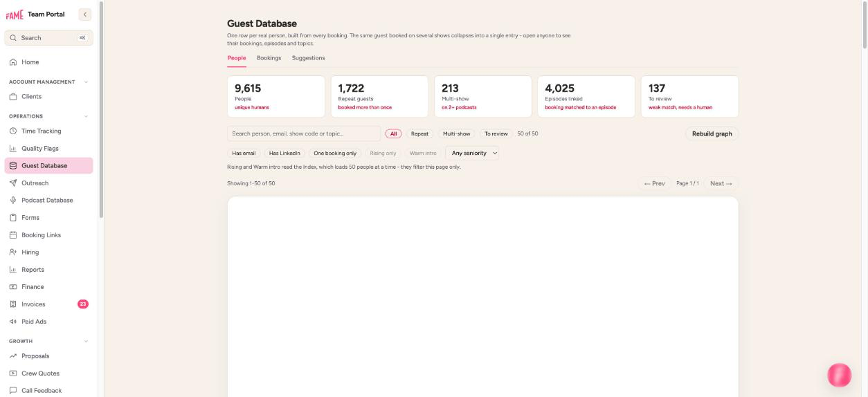
Task: Click the Paid Ads megaphone icon
Action: pyautogui.click(x=13, y=322)
